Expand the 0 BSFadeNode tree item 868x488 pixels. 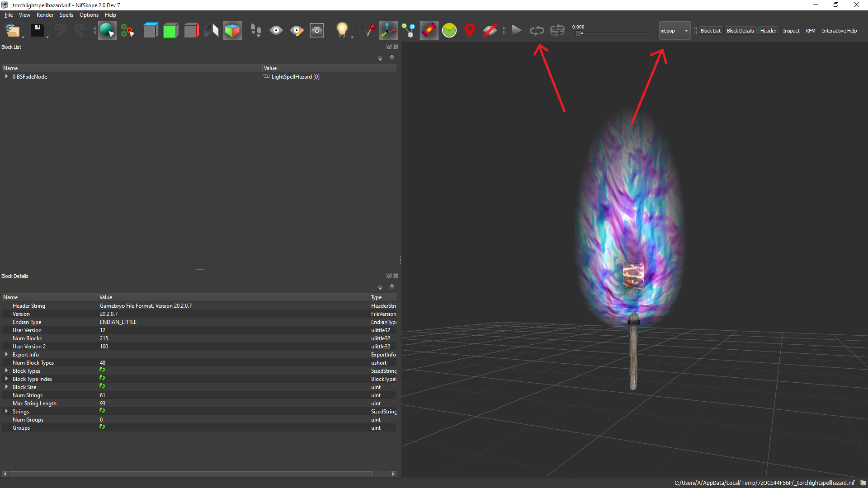tap(6, 77)
